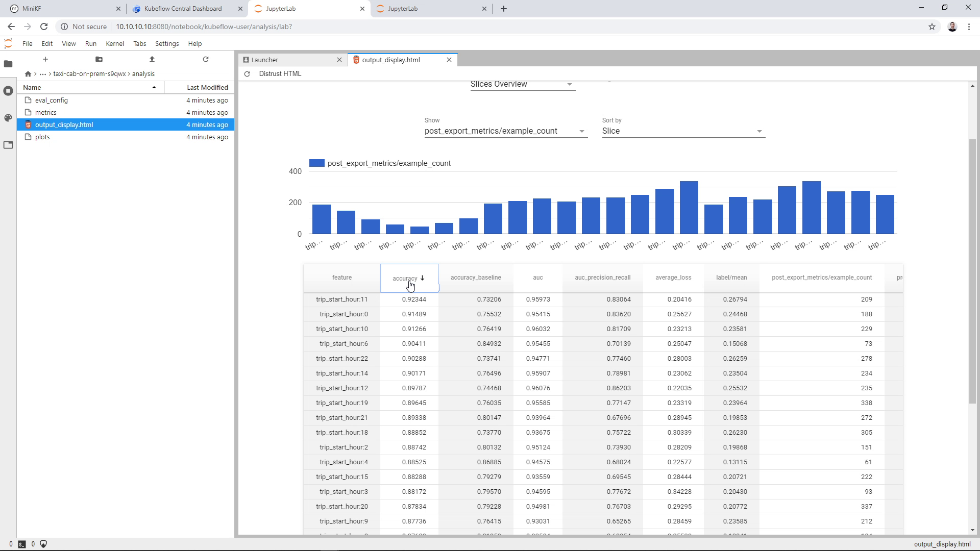Sort table by label/mean column

(x=731, y=278)
